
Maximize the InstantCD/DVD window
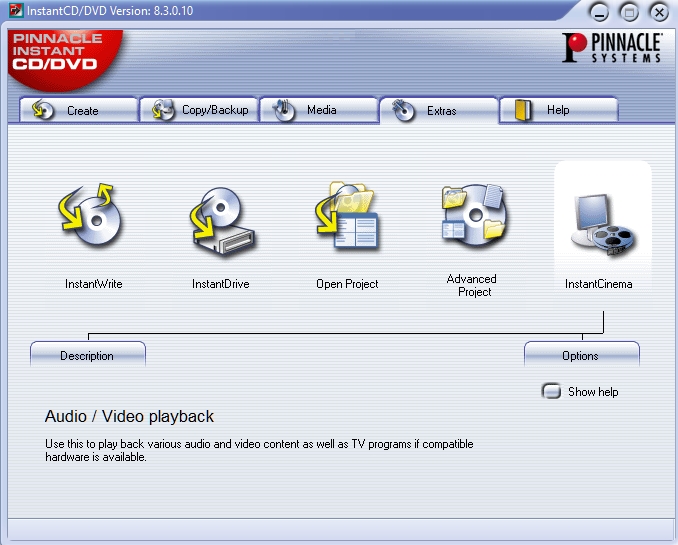point(629,13)
